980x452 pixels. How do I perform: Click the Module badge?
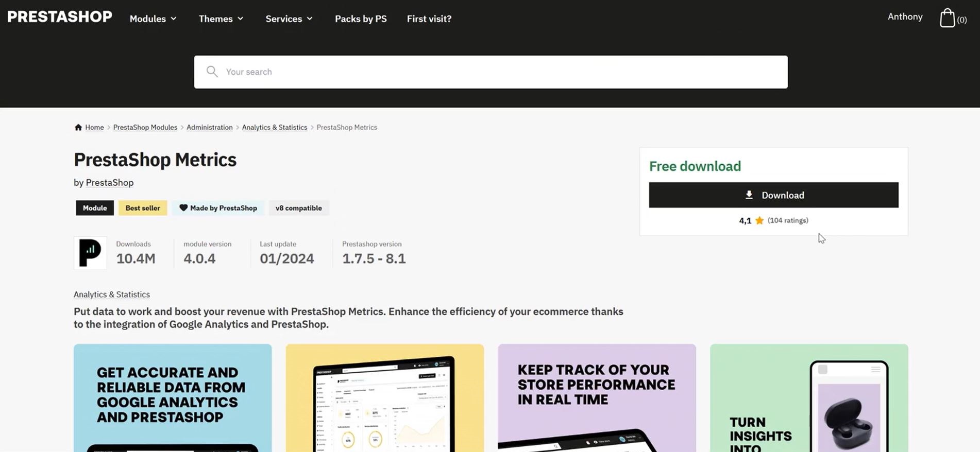coord(95,208)
